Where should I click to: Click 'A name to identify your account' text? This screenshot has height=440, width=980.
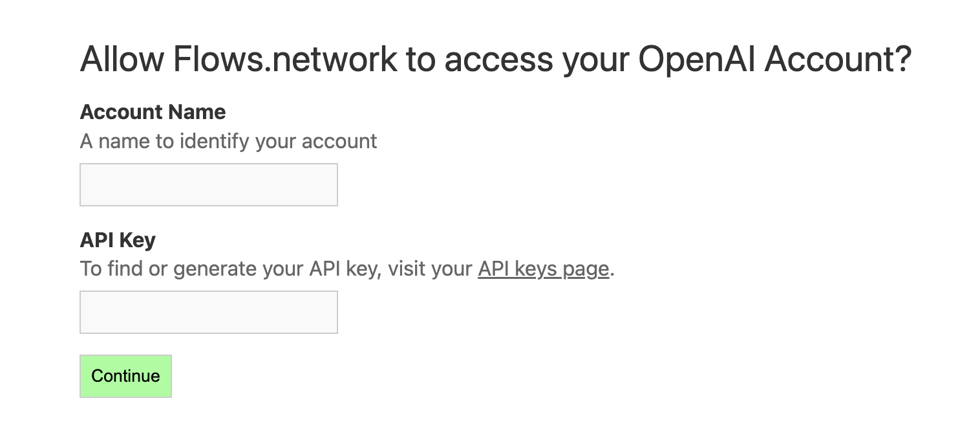click(x=228, y=141)
